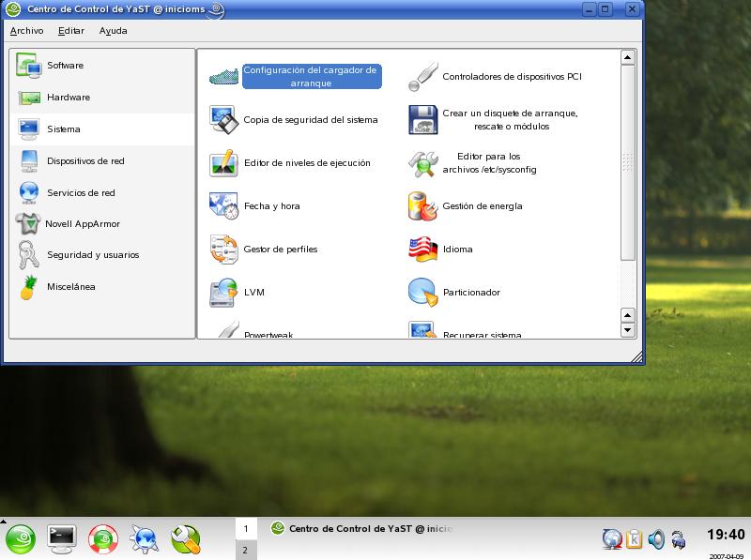Switch to virtual desktop 2 in pager
The width and height of the screenshot is (751, 560).
246,550
